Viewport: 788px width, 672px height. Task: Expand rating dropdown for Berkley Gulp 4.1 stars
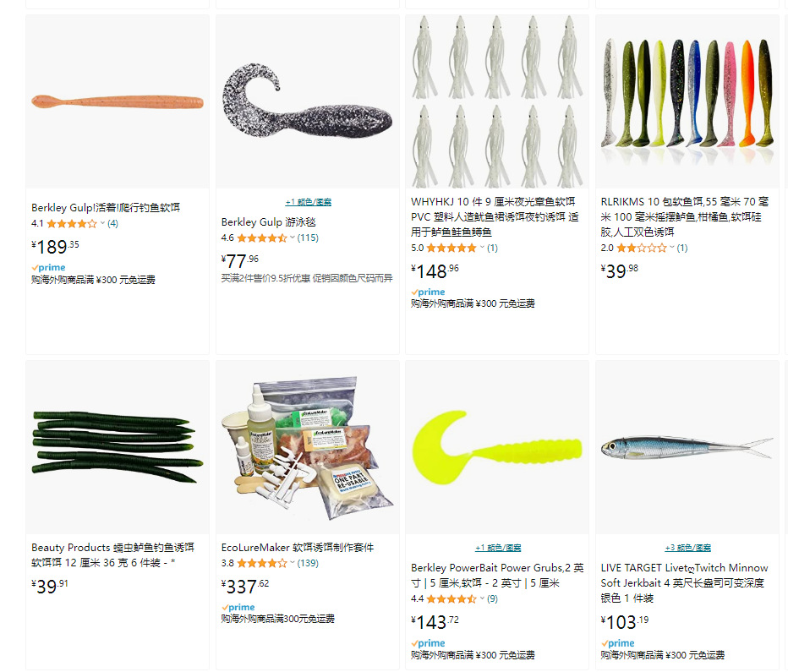(102, 223)
